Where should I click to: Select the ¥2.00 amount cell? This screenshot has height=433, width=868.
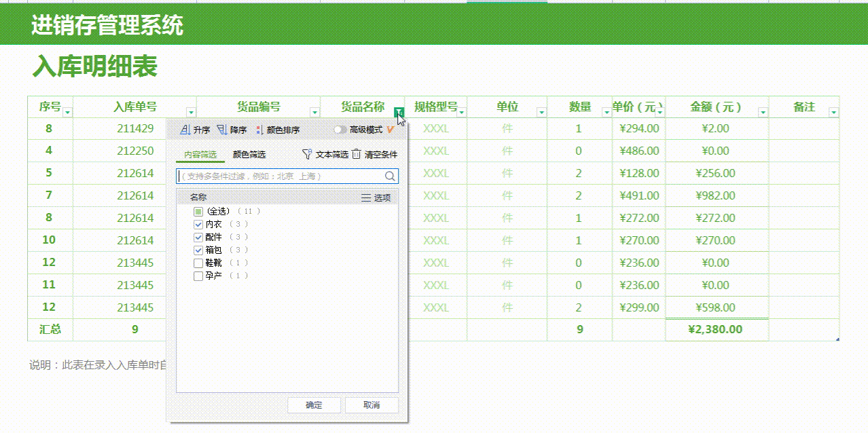pyautogui.click(x=717, y=128)
